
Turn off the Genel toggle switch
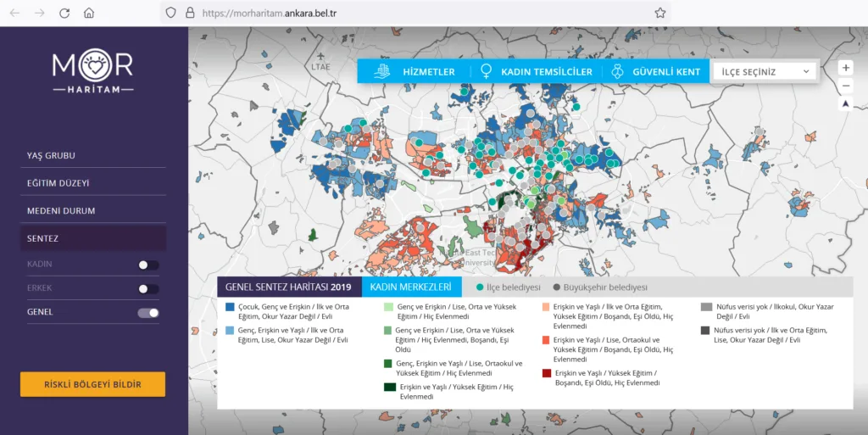coord(148,313)
